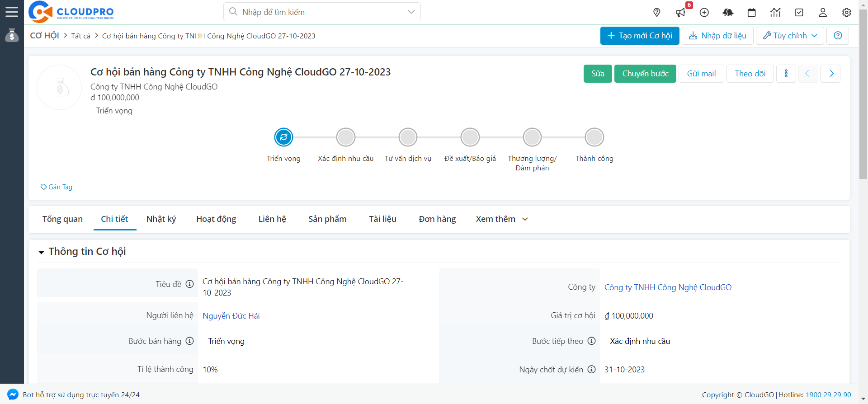The width and height of the screenshot is (868, 404).
Task: Click the 10% success rate value
Action: pos(210,370)
